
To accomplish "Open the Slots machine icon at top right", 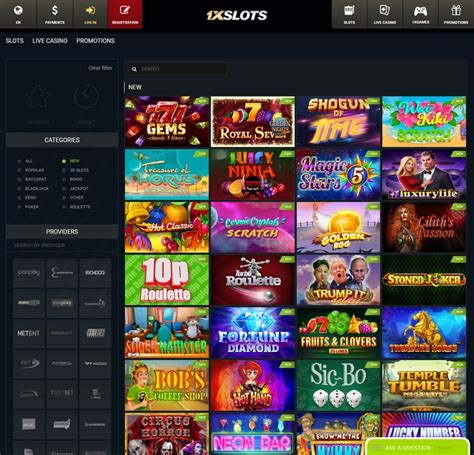I will click(349, 10).
